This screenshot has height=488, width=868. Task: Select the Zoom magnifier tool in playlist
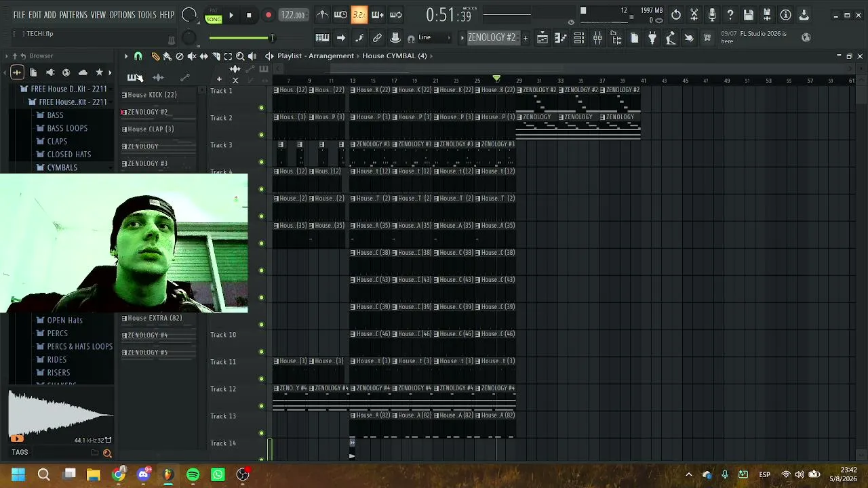[240, 56]
